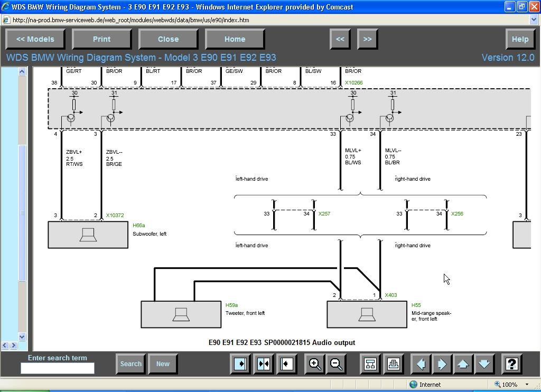This screenshot has height=392, width=541.
Task: Go to the Home page
Action: [235, 39]
